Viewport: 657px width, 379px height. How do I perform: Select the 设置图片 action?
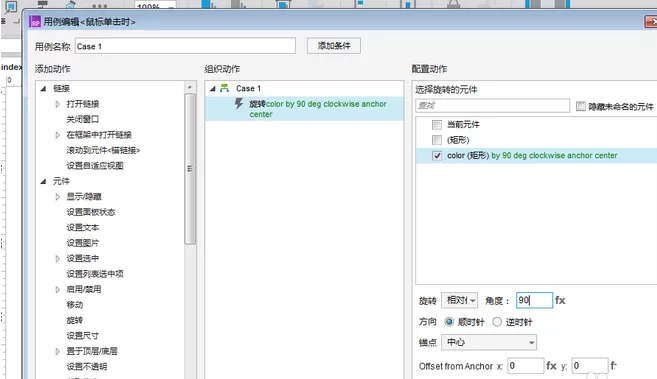[83, 243]
